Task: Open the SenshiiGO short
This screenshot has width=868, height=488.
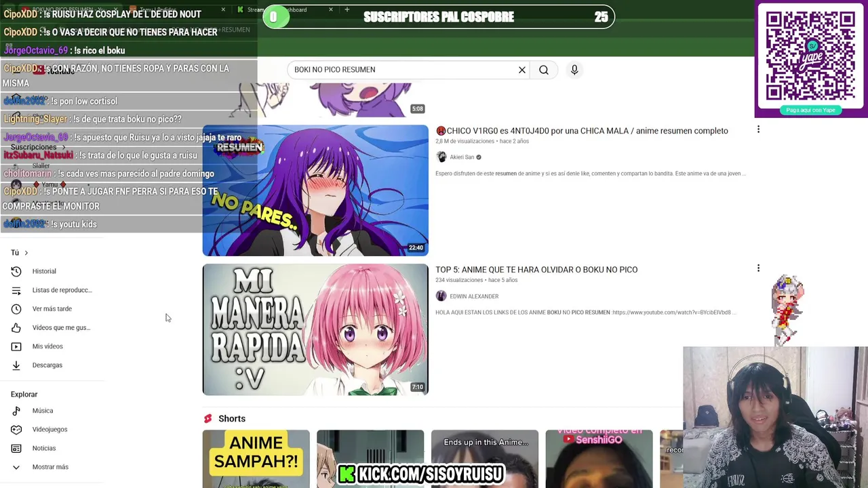Action: pos(599,459)
